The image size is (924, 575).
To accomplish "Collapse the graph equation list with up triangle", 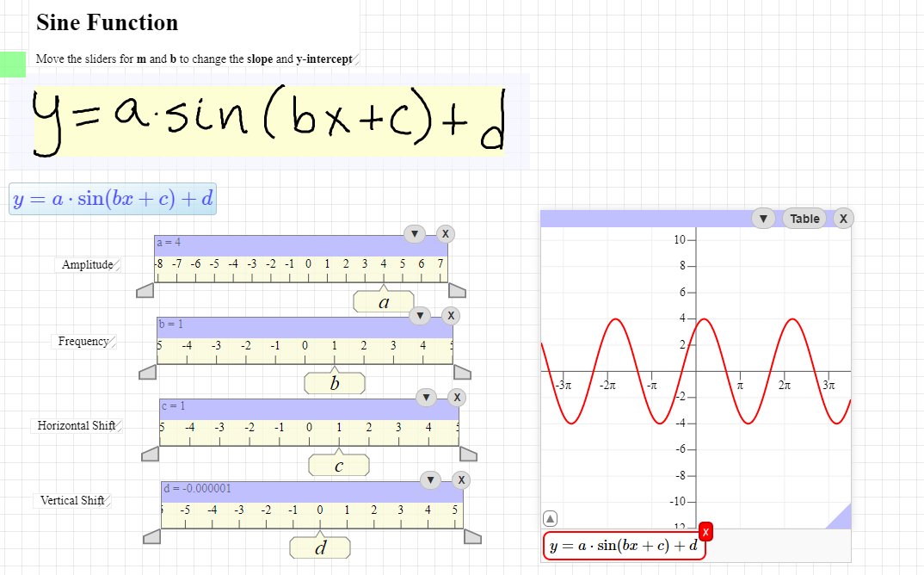I will coord(550,519).
